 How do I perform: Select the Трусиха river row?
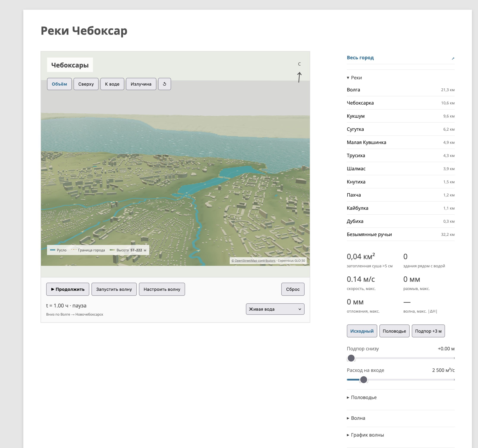click(400, 155)
